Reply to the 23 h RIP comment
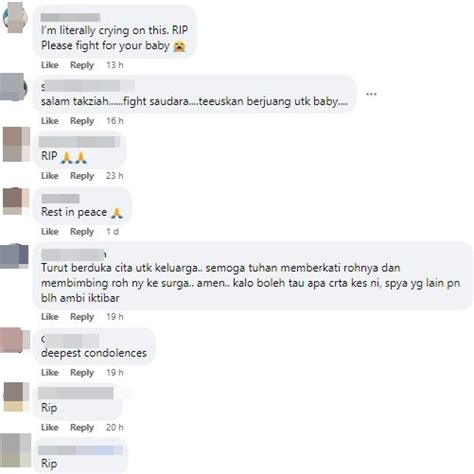 pos(82,176)
